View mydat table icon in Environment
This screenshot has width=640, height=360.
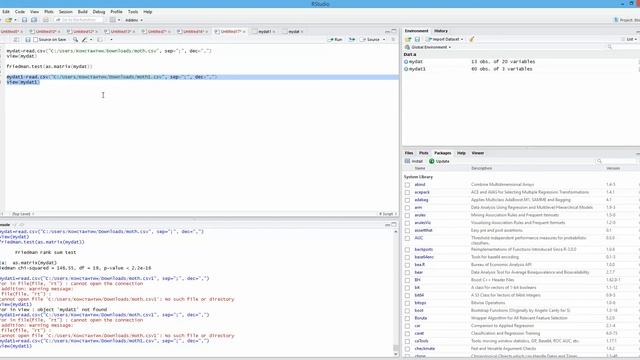point(638,62)
